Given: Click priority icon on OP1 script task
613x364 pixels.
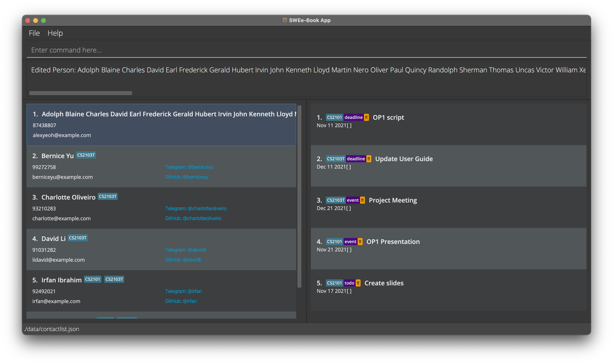Looking at the screenshot, I should pos(366,117).
